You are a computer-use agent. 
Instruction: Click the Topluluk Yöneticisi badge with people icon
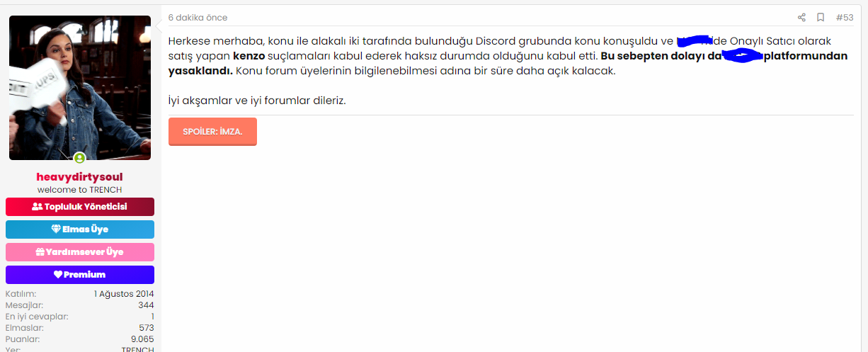coord(80,207)
